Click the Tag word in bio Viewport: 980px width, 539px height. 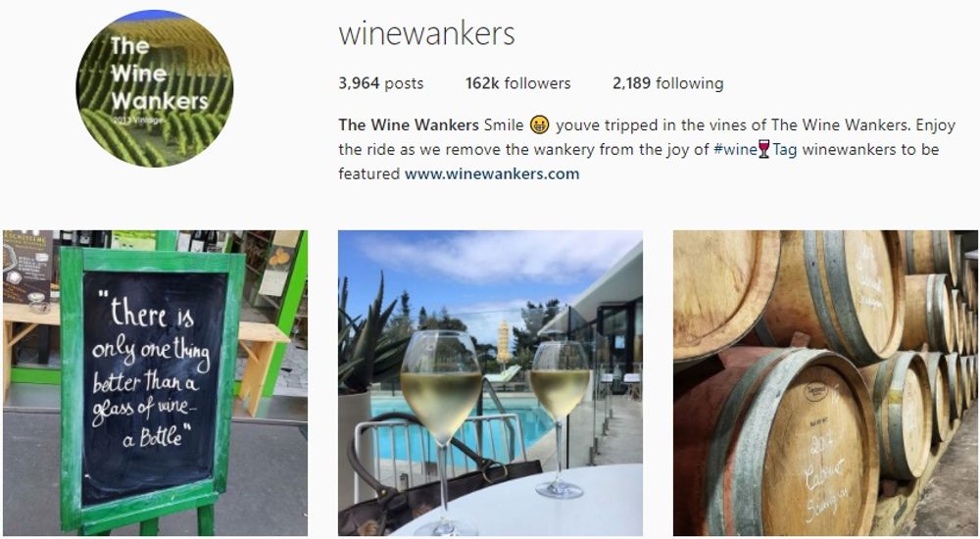784,149
